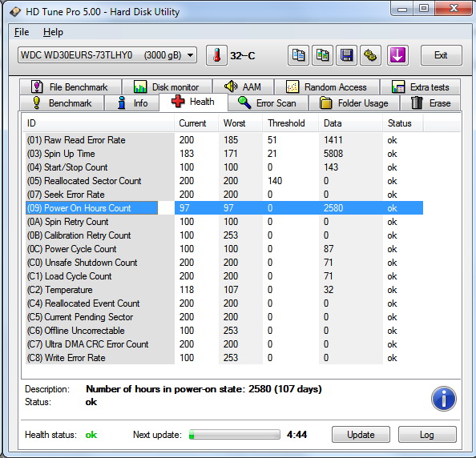Select the Offline Uncorrectable row
The height and width of the screenshot is (458, 476).
coord(224,331)
